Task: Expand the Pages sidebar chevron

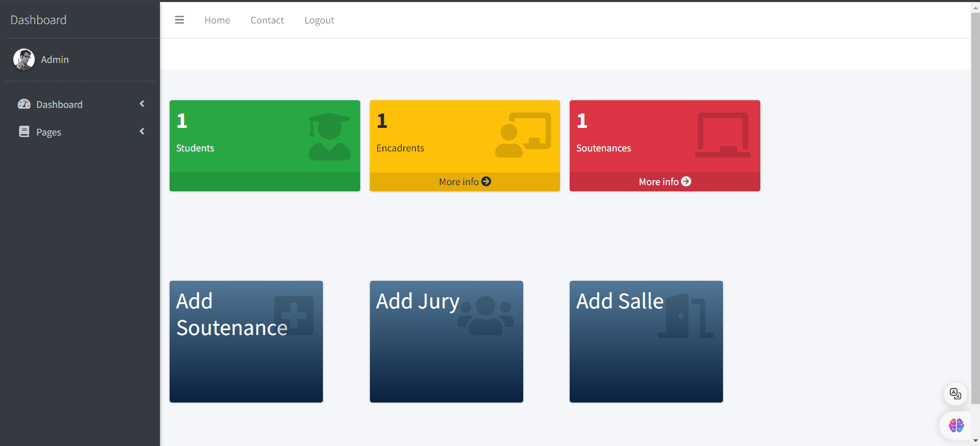Action: coord(142,131)
